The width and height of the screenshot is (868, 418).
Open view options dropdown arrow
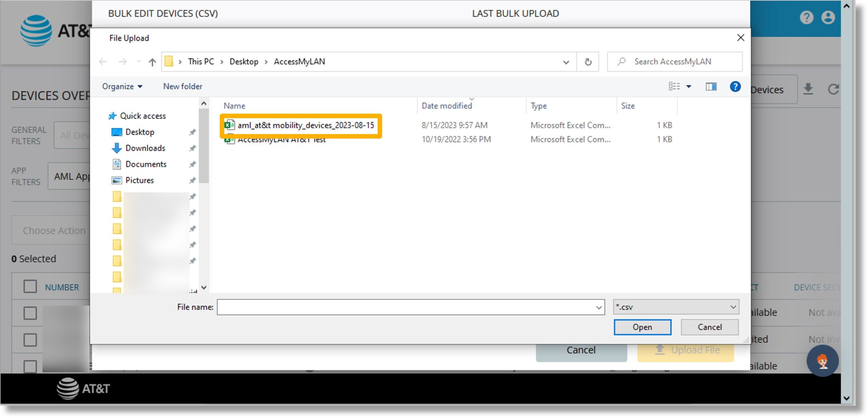click(x=689, y=86)
